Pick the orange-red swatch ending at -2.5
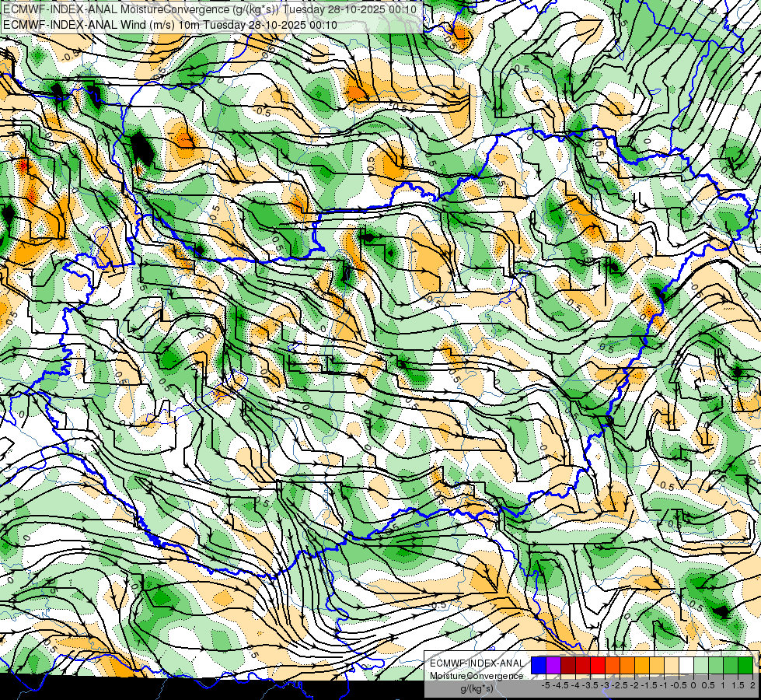Image resolution: width=761 pixels, height=700 pixels. click(x=613, y=666)
